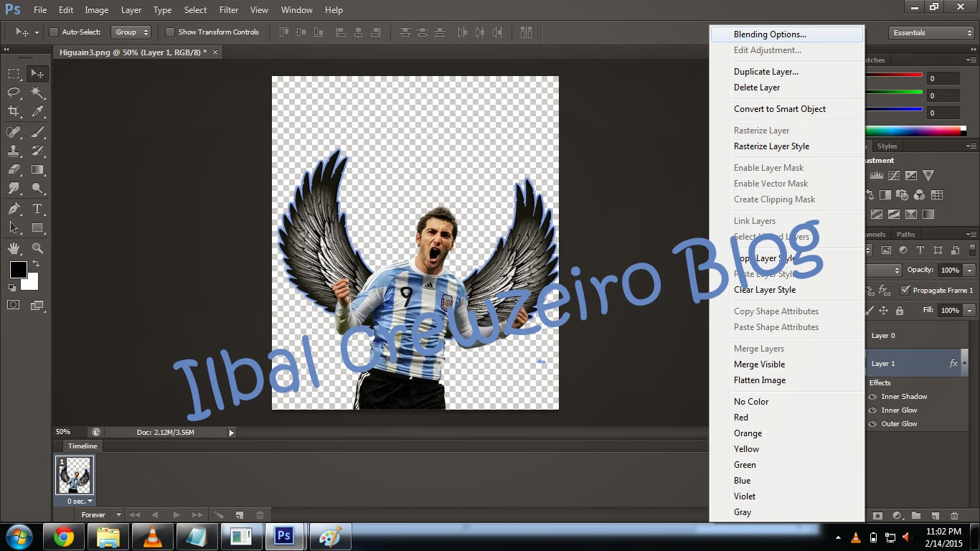
Task: Open the 0 sec. frame delay dropdown
Action: [80, 501]
